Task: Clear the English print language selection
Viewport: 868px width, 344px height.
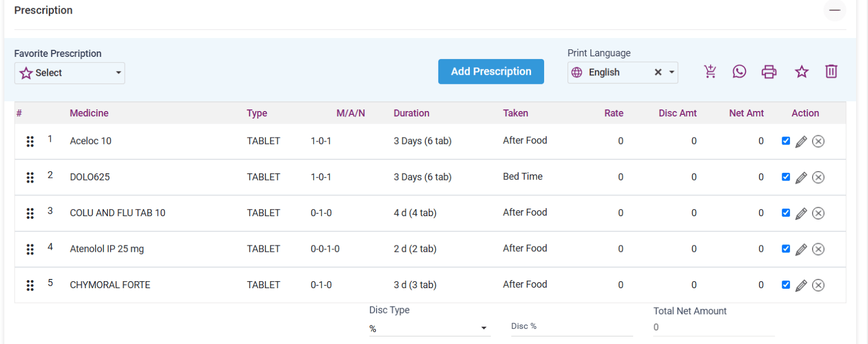Action: click(658, 72)
